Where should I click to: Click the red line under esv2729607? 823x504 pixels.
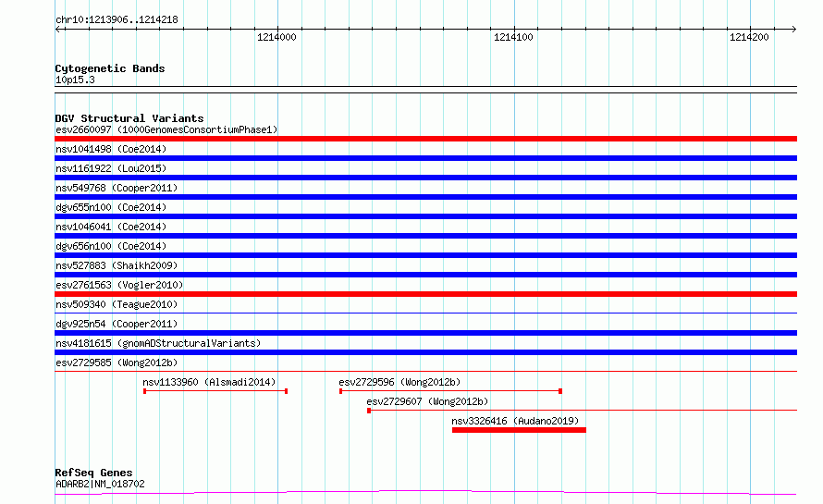coord(582,411)
